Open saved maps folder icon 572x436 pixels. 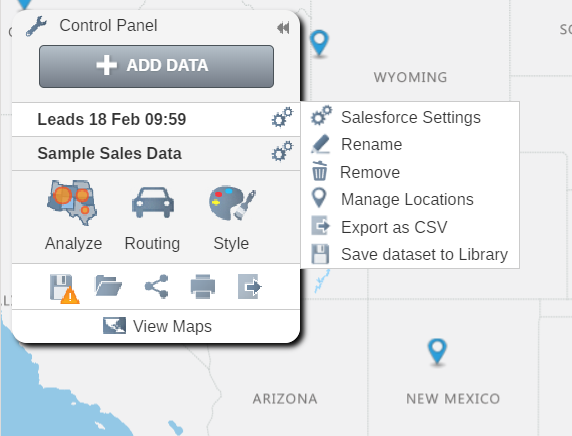pos(108,286)
